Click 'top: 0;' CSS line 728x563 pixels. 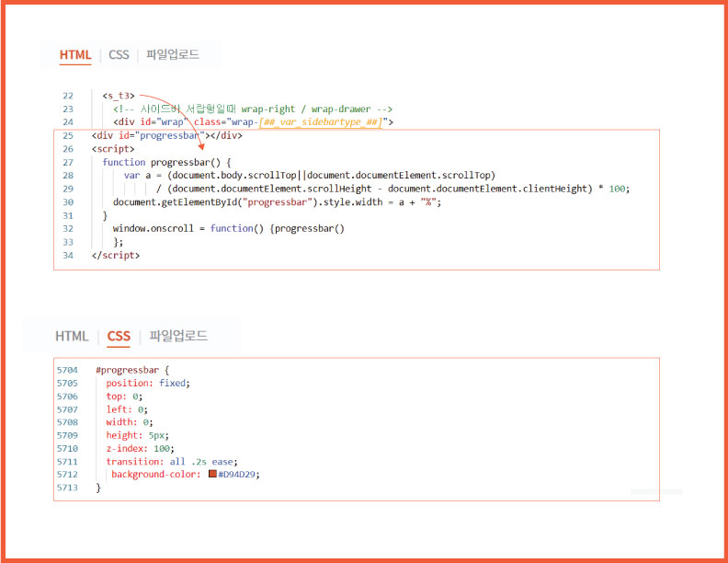pyautogui.click(x=124, y=396)
